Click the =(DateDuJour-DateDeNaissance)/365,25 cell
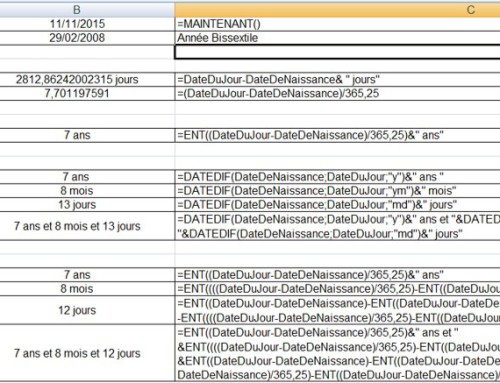The height and width of the screenshot is (383, 500). point(337,94)
